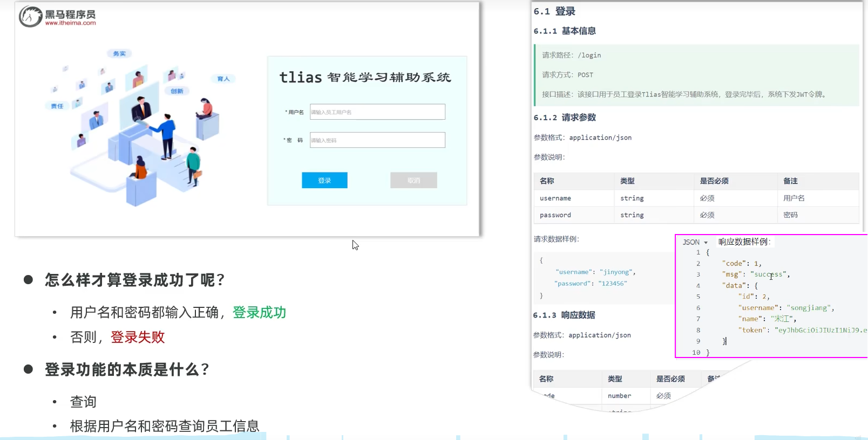The height and width of the screenshot is (440, 868).
Task: Click the 责任 bubble in the illustration
Action: point(57,106)
